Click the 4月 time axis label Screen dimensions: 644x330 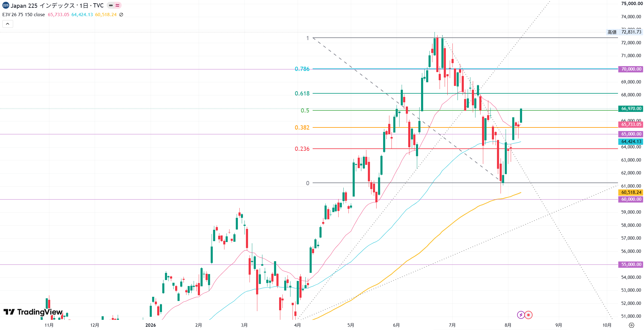coord(297,325)
